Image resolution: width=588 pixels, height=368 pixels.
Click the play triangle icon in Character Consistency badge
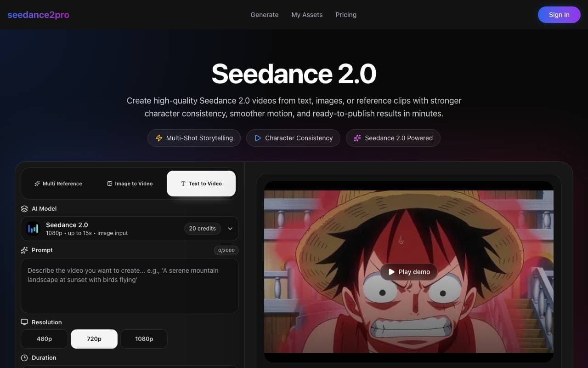click(258, 138)
